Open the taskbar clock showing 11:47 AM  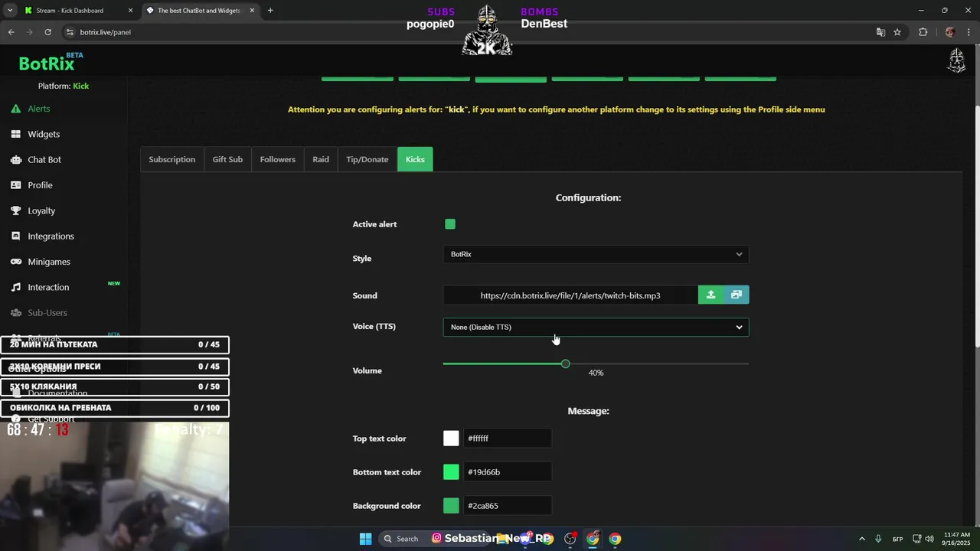(957, 539)
